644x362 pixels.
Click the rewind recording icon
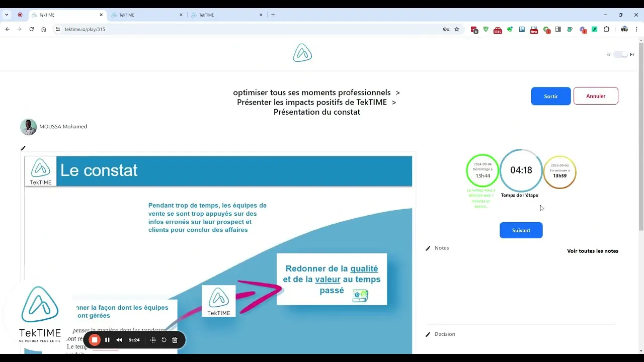point(119,340)
